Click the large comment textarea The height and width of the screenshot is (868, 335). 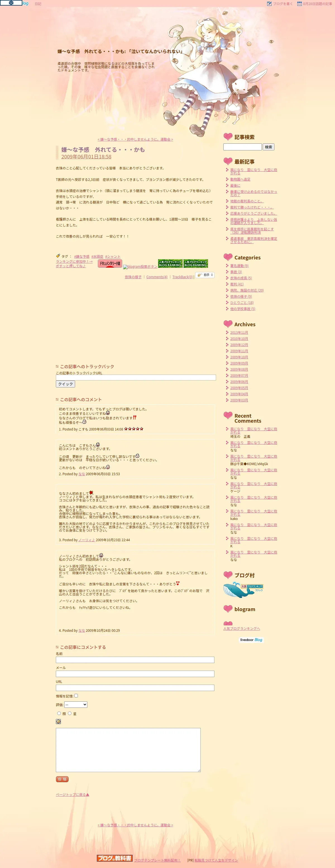point(128,750)
